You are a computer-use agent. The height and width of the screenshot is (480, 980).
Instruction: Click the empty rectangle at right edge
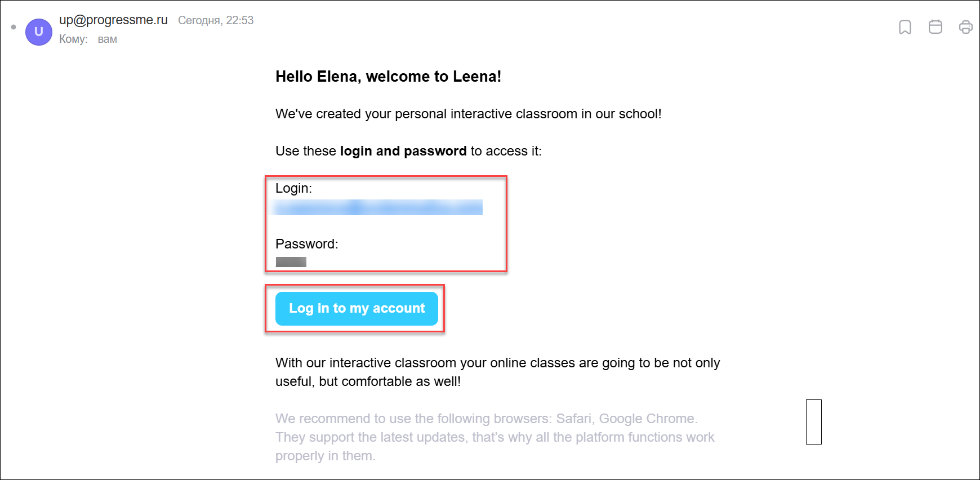click(813, 422)
